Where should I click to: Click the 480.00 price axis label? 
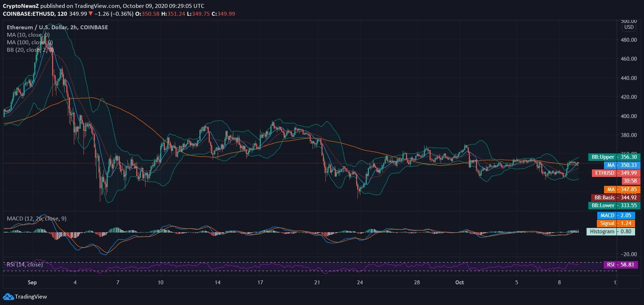629,40
